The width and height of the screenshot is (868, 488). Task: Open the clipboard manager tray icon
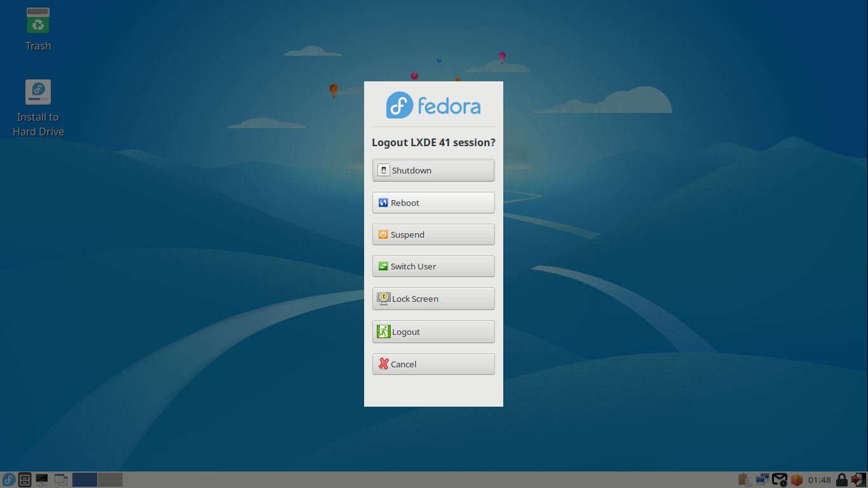745,480
